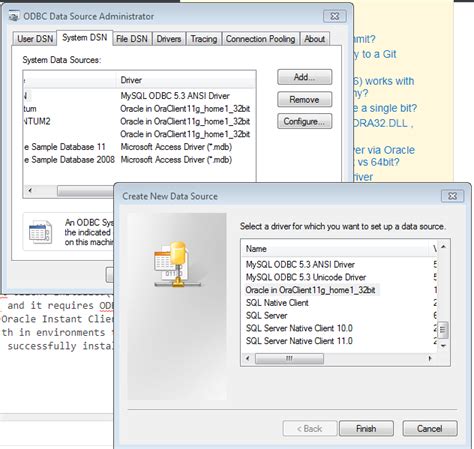Cancel the Create New Data Source dialog
This screenshot has height=449, width=474.
430,428
